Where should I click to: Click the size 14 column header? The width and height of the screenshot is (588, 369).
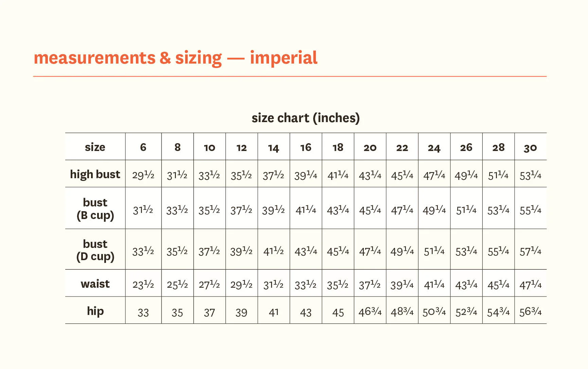tap(273, 148)
